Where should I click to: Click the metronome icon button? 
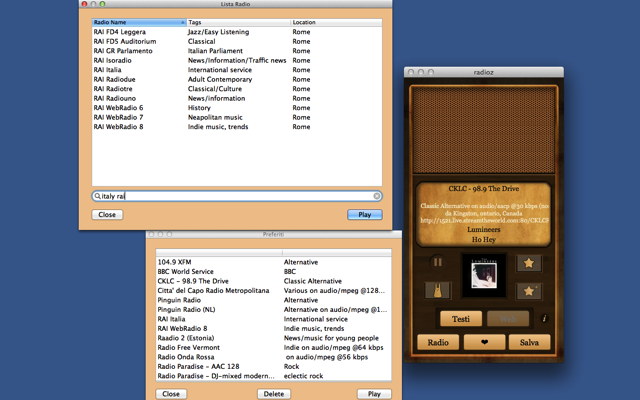(438, 291)
